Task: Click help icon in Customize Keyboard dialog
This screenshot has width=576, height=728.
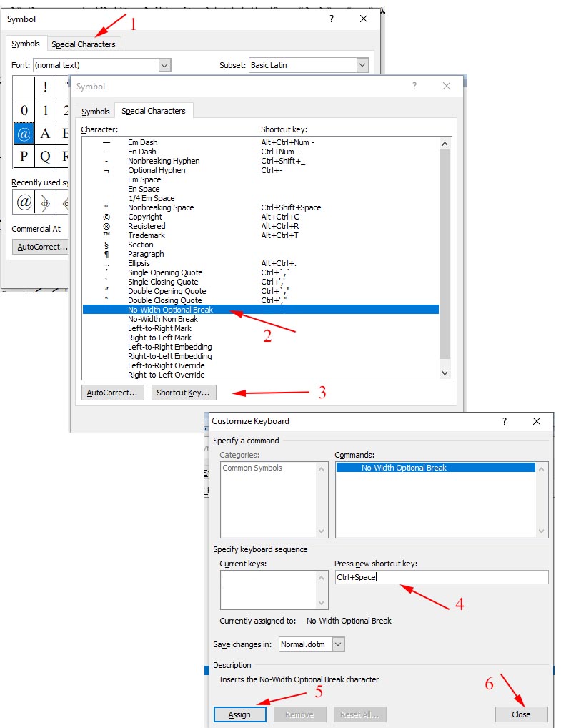Action: 505,421
